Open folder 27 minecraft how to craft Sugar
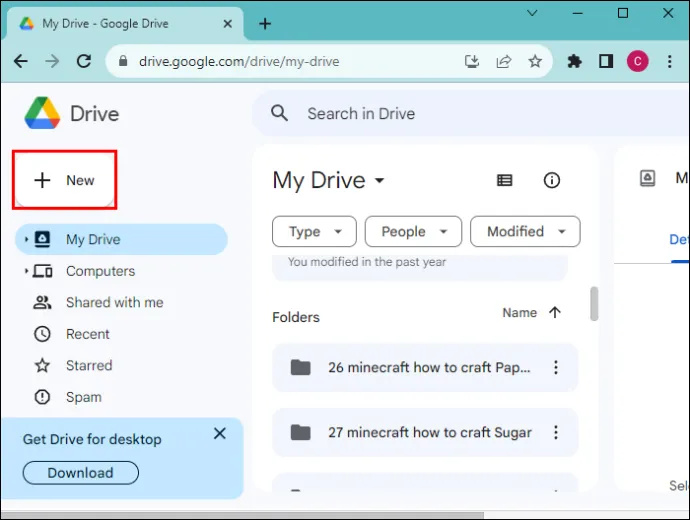Image resolution: width=690 pixels, height=520 pixels. (x=425, y=432)
